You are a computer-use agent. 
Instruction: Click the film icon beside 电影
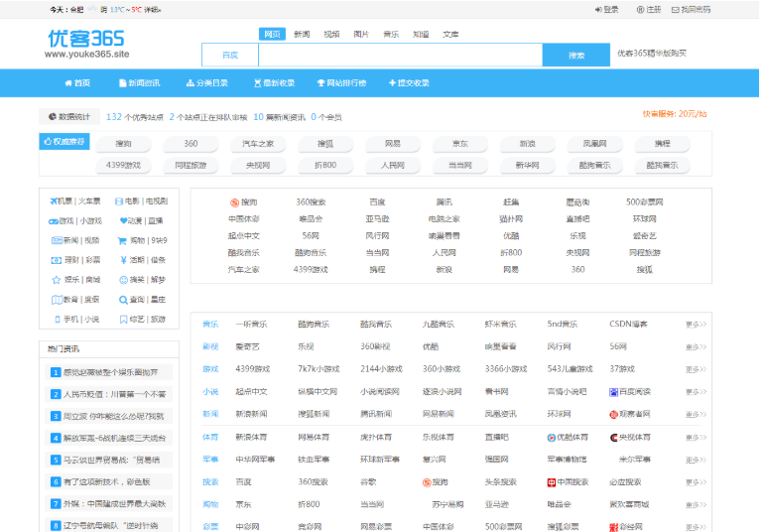pyautogui.click(x=118, y=201)
